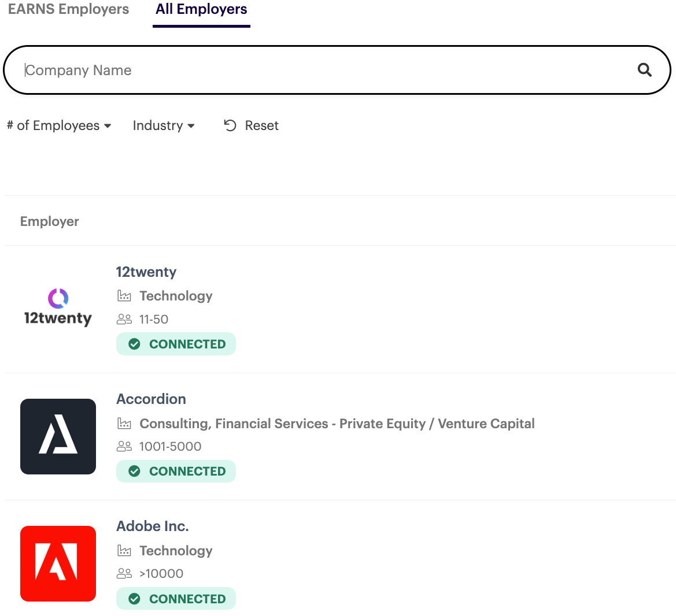Click the search magnifier icon
676x616 pixels.
(x=644, y=70)
